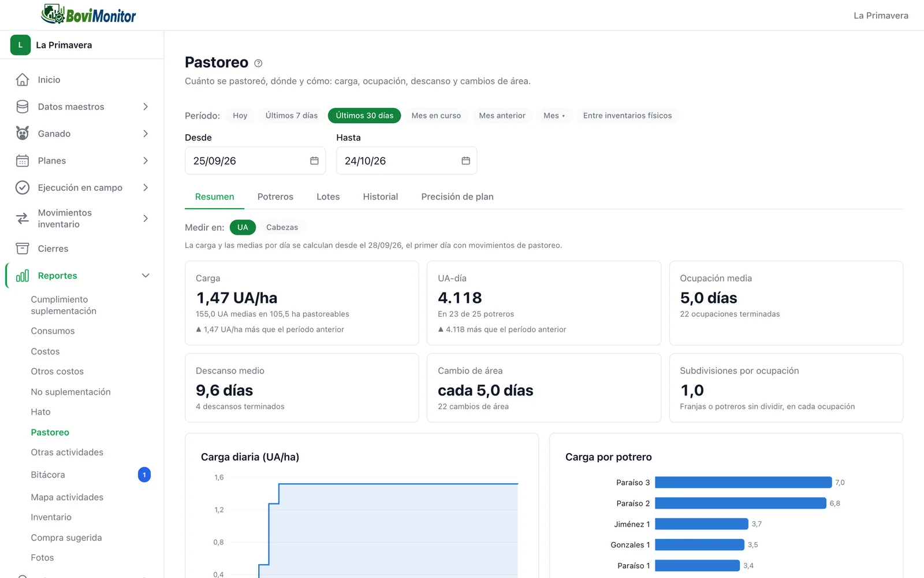
Task: Expand Movimientos inventario chevron
Action: (x=146, y=218)
